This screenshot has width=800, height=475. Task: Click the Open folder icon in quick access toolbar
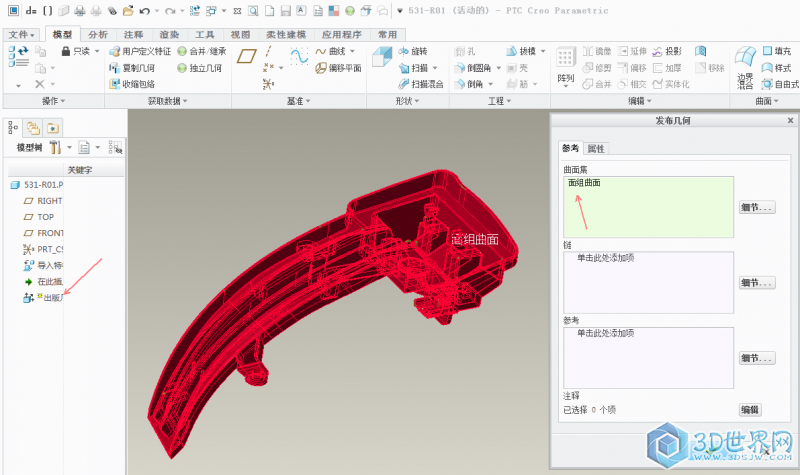[128, 10]
